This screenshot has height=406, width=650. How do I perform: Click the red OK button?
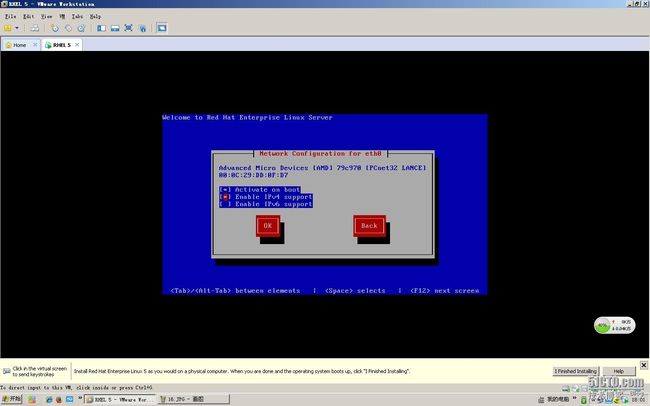268,226
